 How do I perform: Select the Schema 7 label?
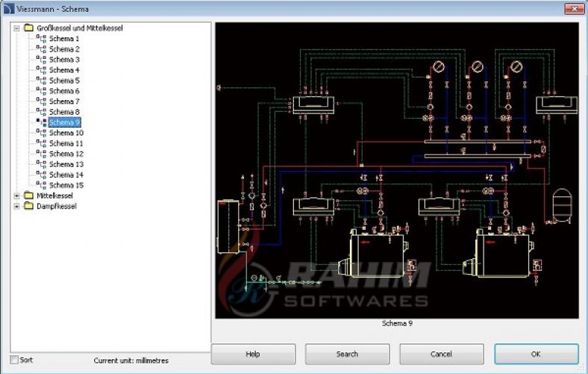(64, 102)
